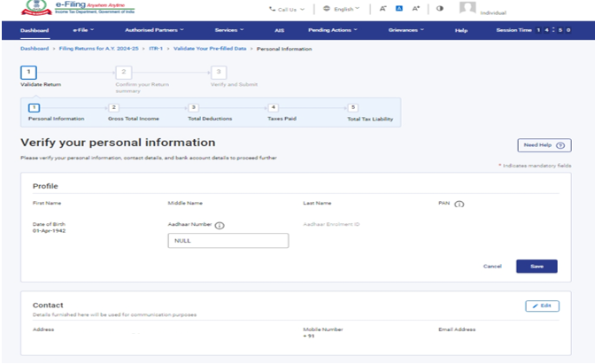The image size is (595, 364).
Task: Click the PAN info icon
Action: pyautogui.click(x=460, y=205)
